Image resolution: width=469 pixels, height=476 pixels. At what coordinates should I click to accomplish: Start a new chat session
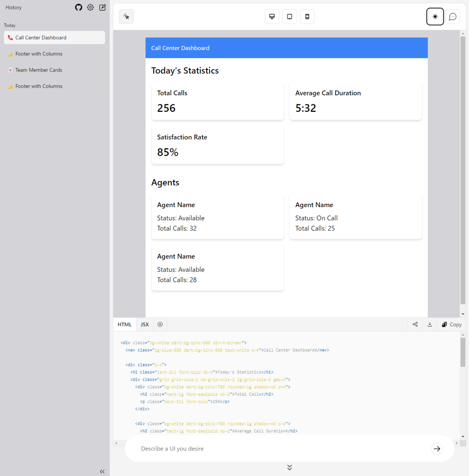[102, 7]
